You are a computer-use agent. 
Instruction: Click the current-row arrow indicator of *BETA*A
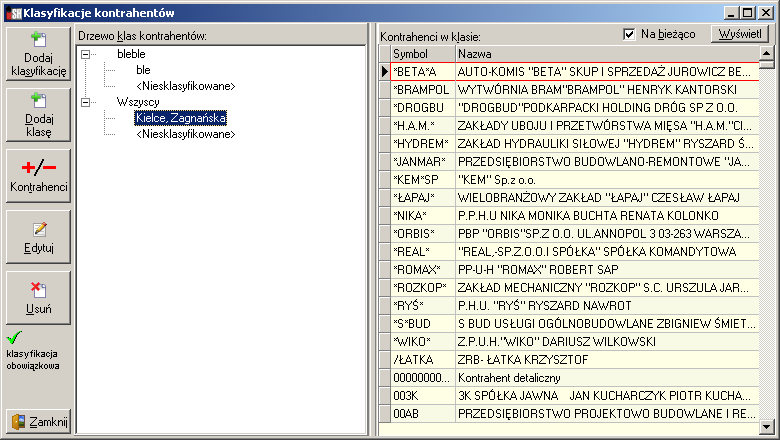[385, 72]
